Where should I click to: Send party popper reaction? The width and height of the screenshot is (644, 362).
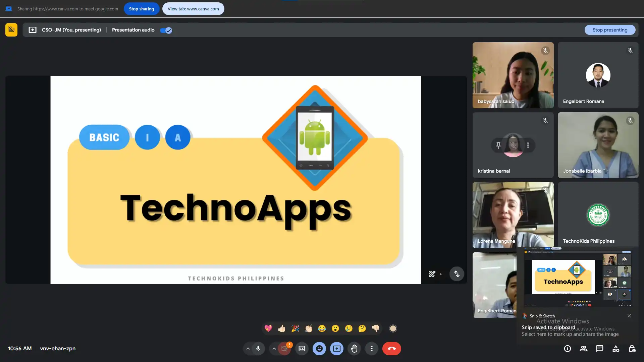(295, 328)
